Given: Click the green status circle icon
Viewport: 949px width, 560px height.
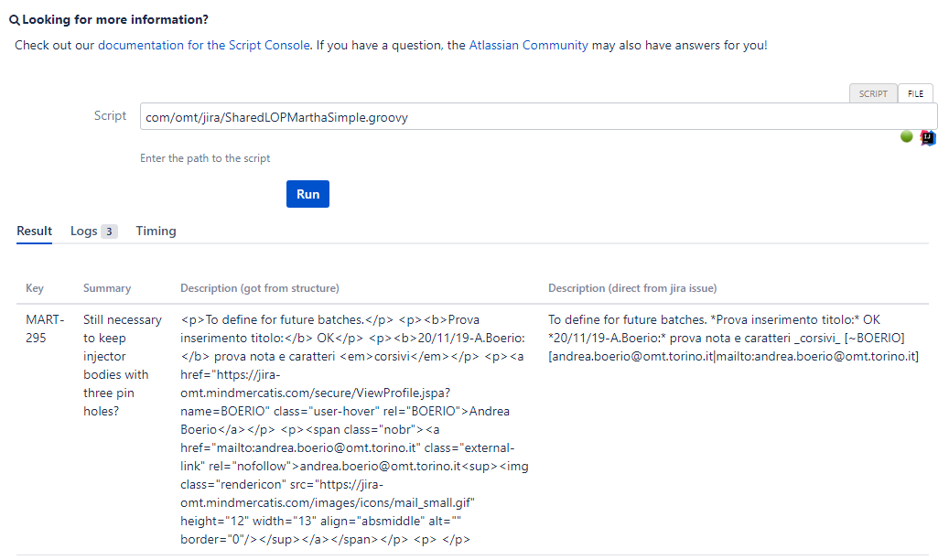Looking at the screenshot, I should (906, 136).
